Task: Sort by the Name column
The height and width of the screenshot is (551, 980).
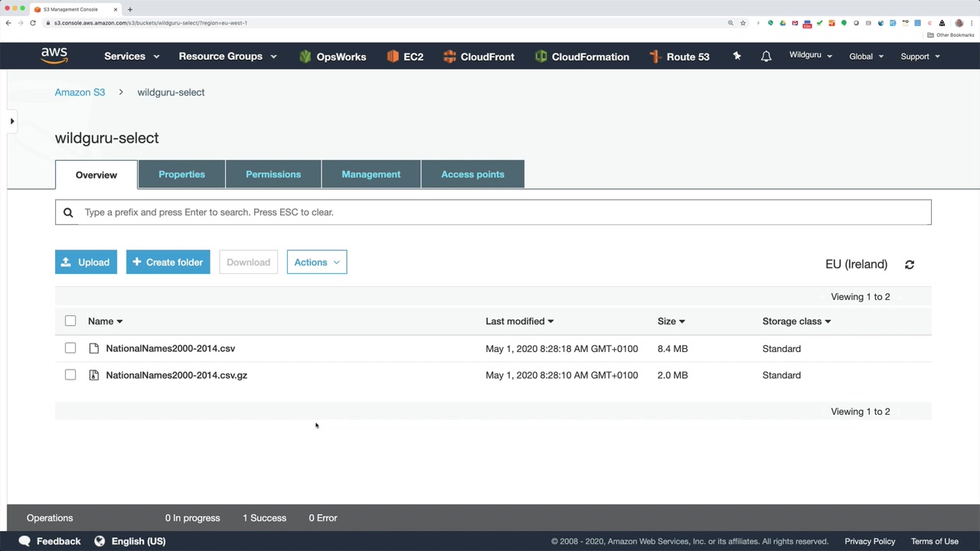Action: [105, 321]
